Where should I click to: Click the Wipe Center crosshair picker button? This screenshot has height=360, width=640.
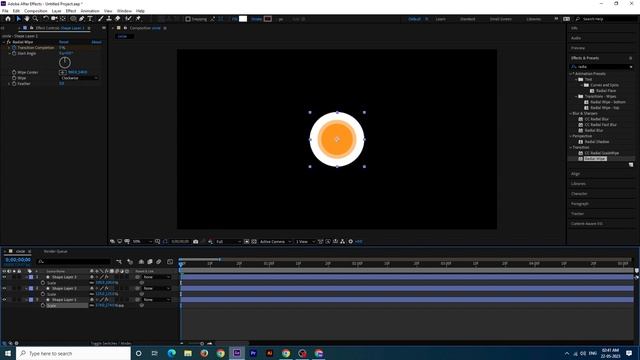[x=62, y=72]
